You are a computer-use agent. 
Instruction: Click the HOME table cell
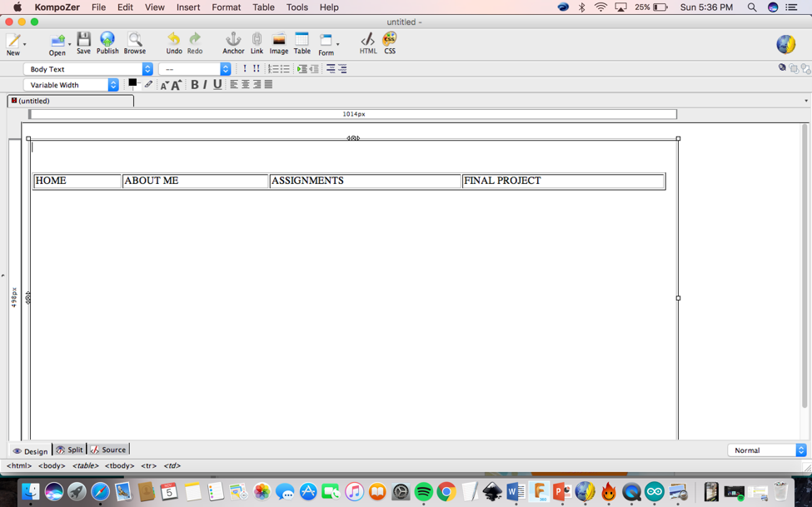tap(77, 181)
